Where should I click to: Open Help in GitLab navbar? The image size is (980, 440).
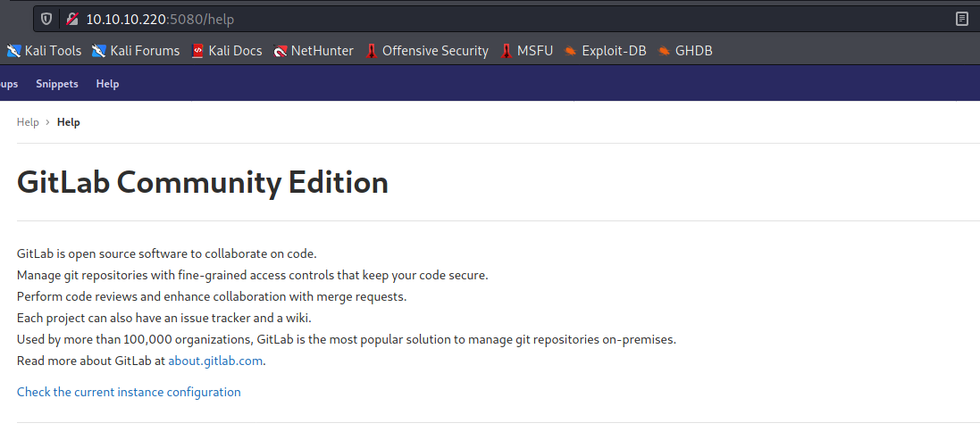click(107, 84)
